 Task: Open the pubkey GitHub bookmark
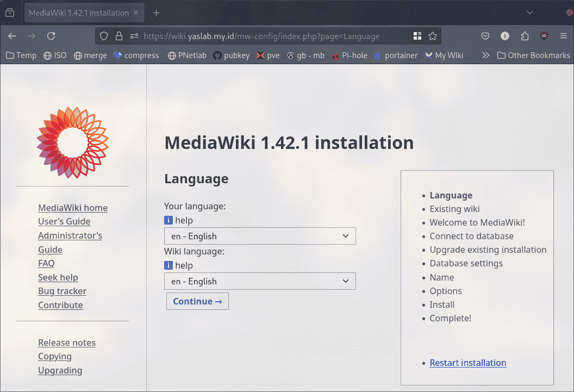point(232,55)
